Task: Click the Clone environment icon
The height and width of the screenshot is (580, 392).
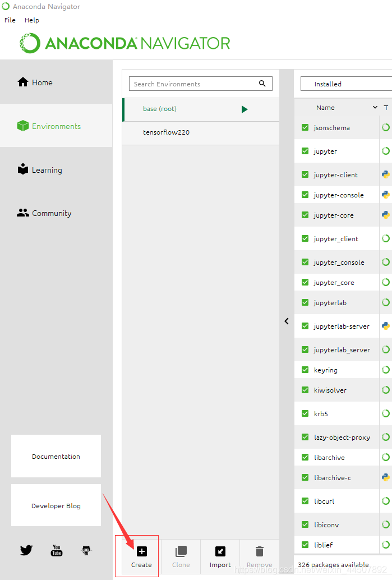Action: (x=181, y=551)
